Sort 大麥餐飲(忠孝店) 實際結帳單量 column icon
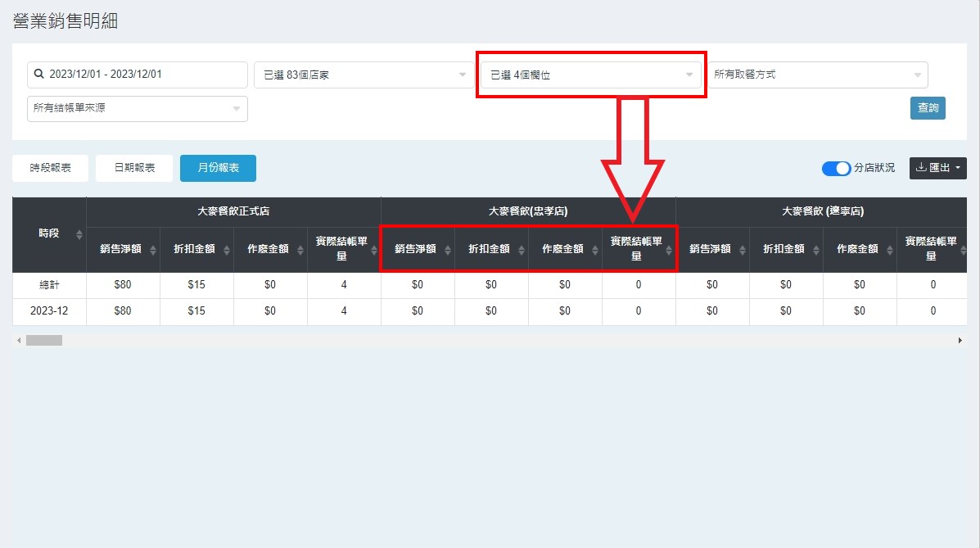Viewport: 980px width, 548px height. tap(668, 251)
